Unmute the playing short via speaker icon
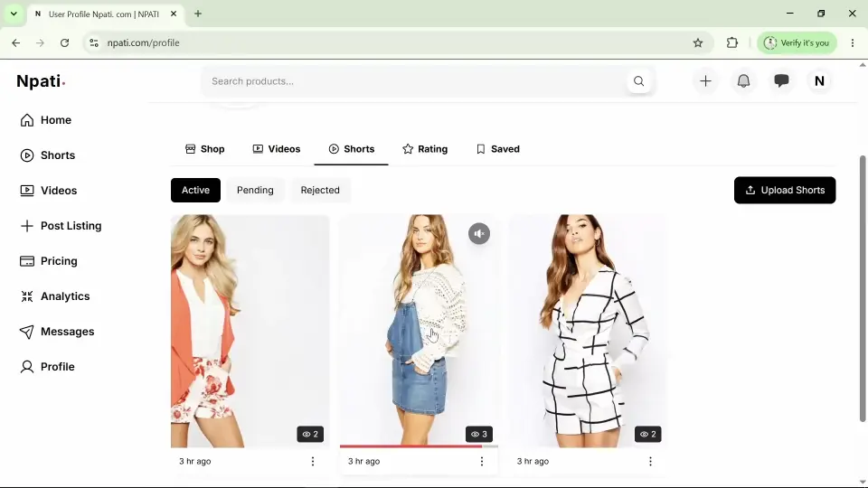This screenshot has height=488, width=868. 479,233
